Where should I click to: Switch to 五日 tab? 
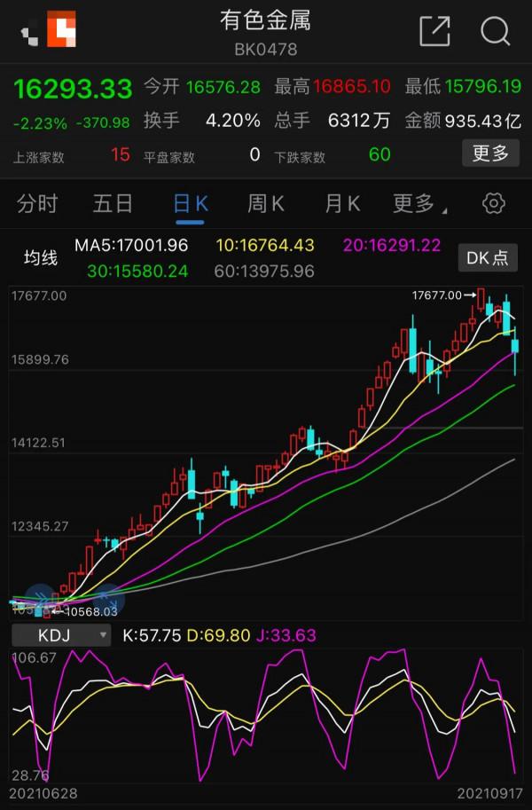tap(112, 203)
